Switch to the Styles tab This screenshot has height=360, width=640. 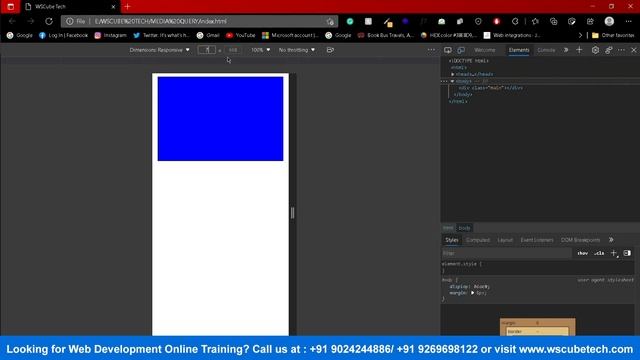[451, 240]
